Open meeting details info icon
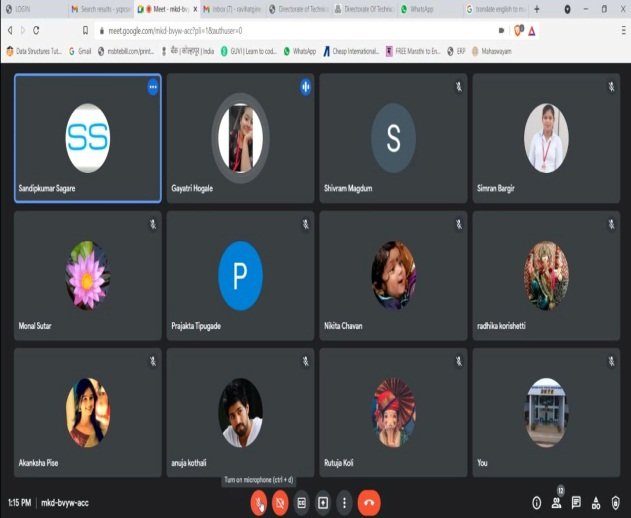 point(537,503)
